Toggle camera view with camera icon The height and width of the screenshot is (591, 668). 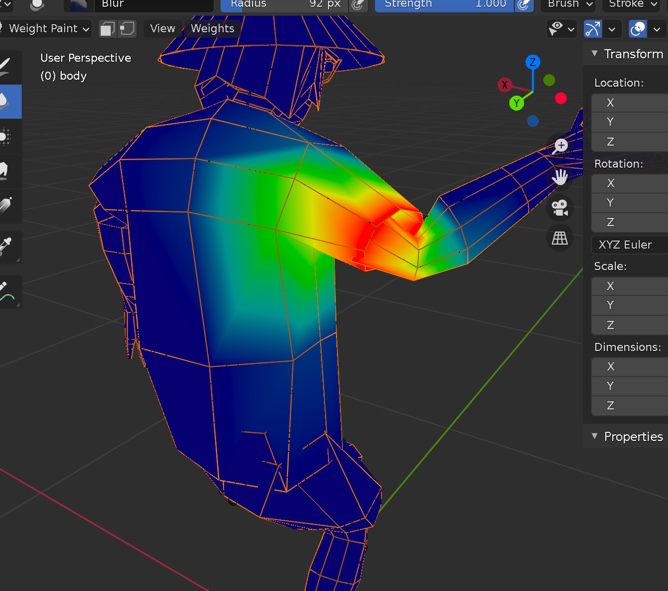560,208
